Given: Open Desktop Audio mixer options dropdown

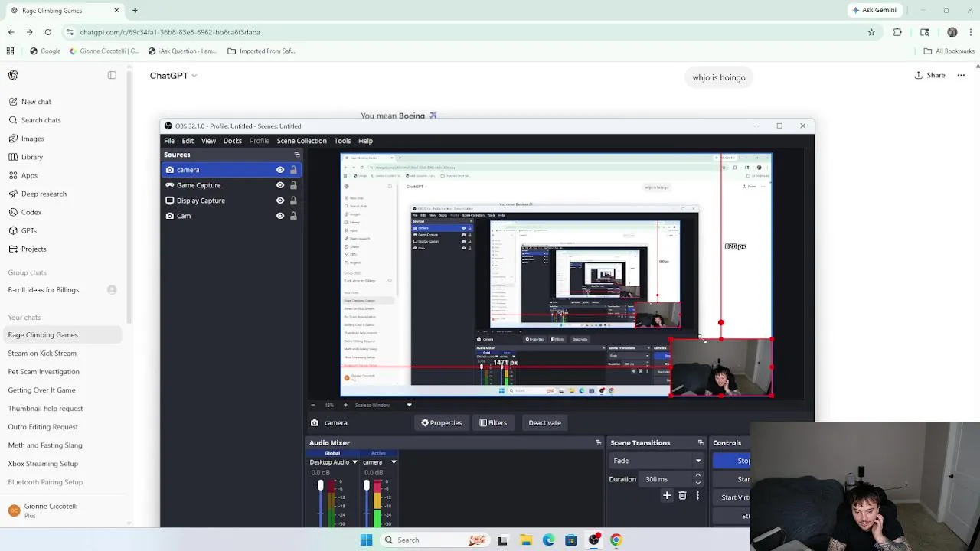Looking at the screenshot, I should pyautogui.click(x=354, y=462).
